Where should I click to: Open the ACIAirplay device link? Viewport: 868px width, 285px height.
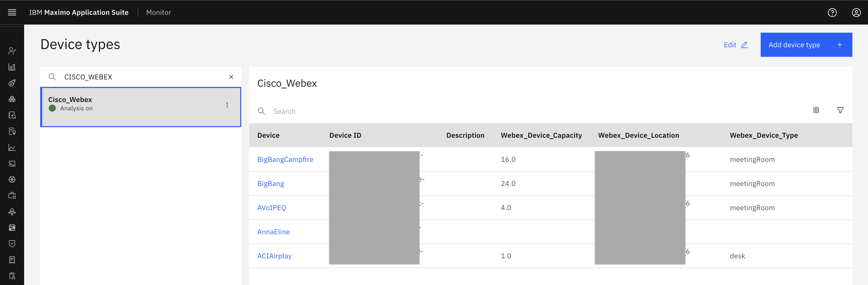(274, 256)
